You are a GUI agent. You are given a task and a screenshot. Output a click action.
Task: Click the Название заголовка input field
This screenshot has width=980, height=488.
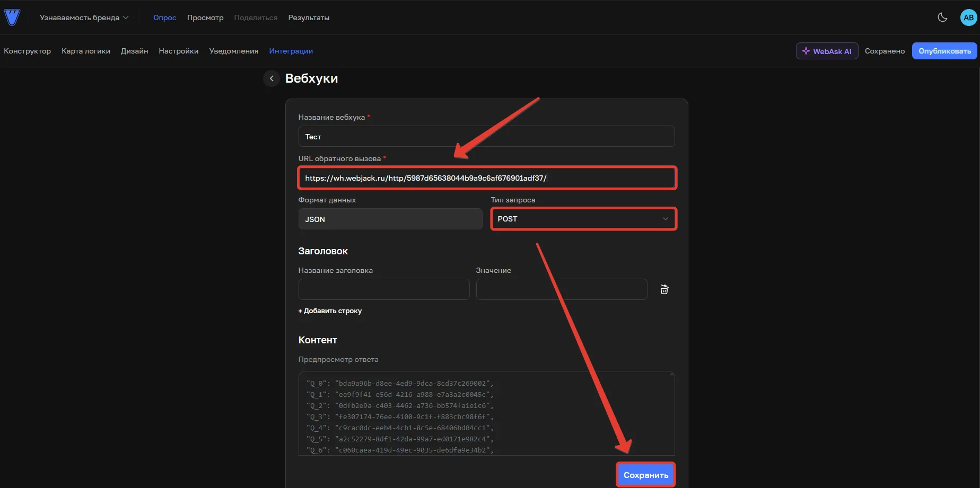384,289
